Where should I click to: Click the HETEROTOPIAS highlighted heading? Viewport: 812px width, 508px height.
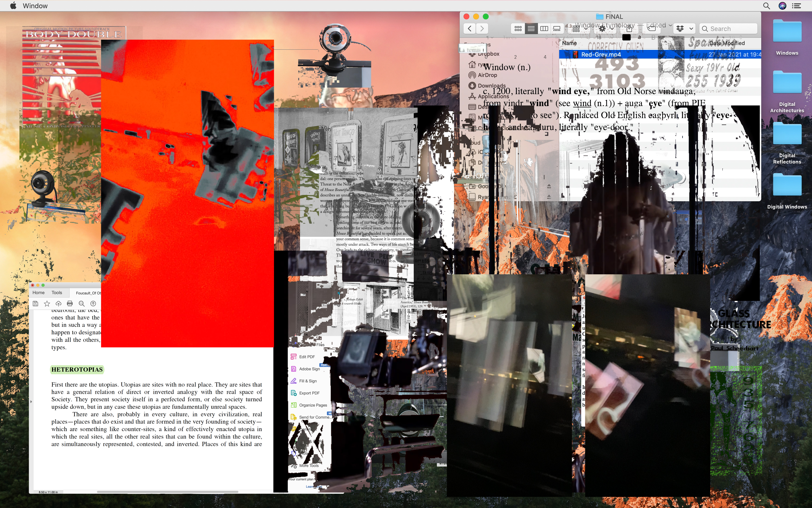(x=77, y=370)
